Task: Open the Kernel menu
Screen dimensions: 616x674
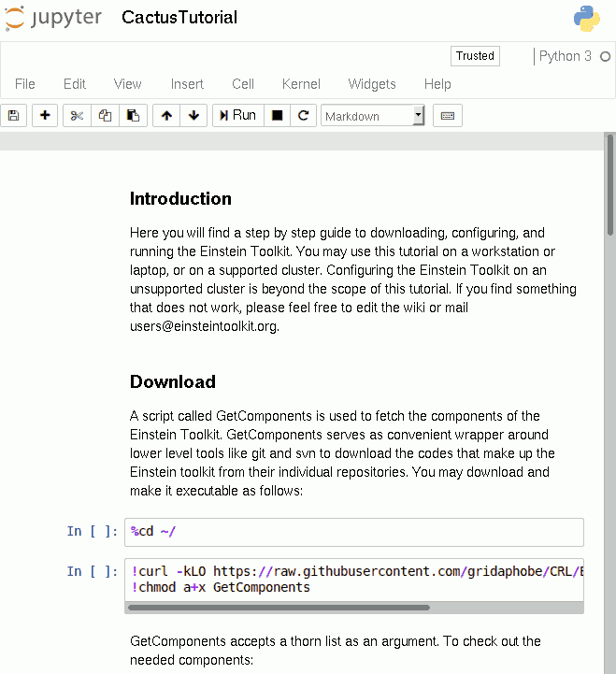Action: coord(301,84)
